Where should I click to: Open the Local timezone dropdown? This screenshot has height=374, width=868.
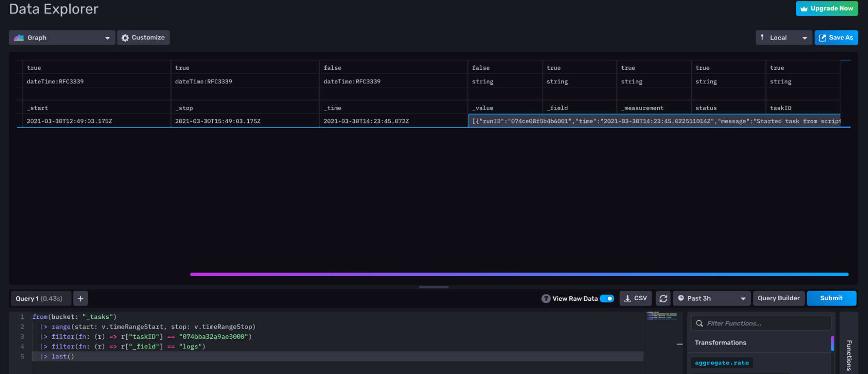783,38
